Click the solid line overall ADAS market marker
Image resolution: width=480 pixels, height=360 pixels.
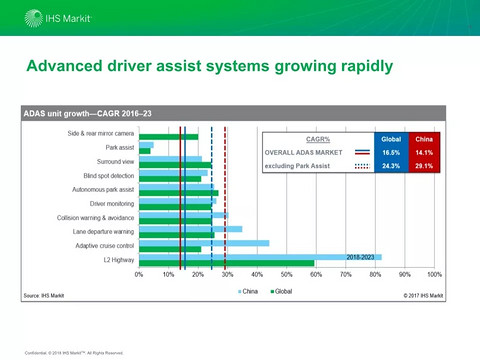362,152
